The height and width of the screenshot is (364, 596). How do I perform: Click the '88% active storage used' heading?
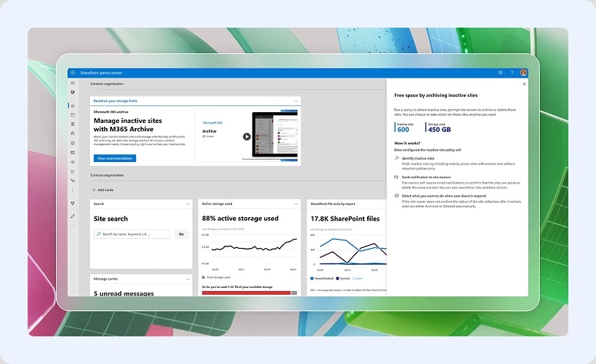tap(240, 218)
